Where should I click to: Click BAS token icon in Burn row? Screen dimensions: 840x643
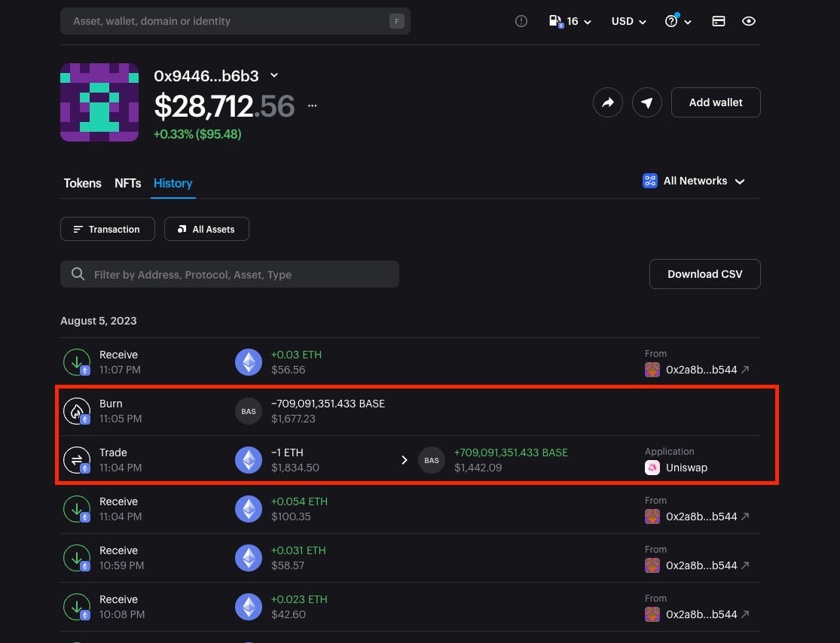pos(249,411)
